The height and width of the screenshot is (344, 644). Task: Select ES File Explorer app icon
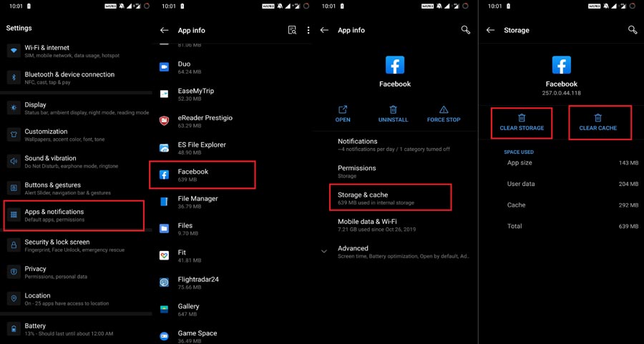165,148
